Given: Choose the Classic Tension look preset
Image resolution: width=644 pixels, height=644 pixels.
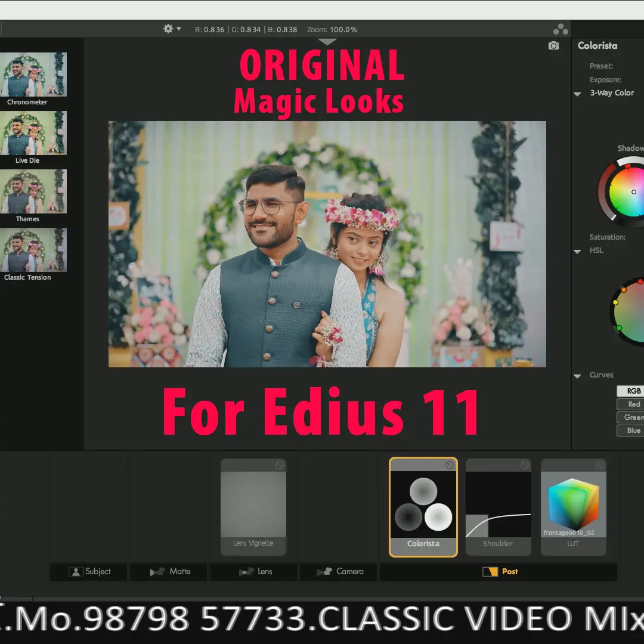Looking at the screenshot, I should (33, 255).
